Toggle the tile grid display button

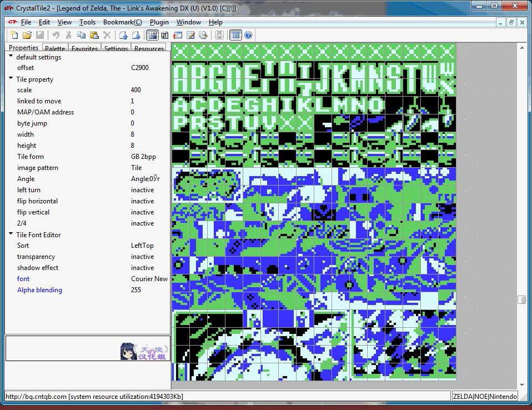pos(235,35)
